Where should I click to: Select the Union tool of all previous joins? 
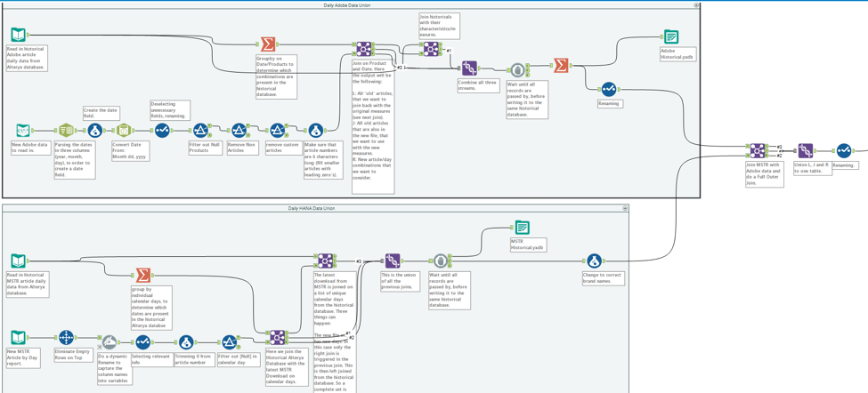click(x=393, y=261)
